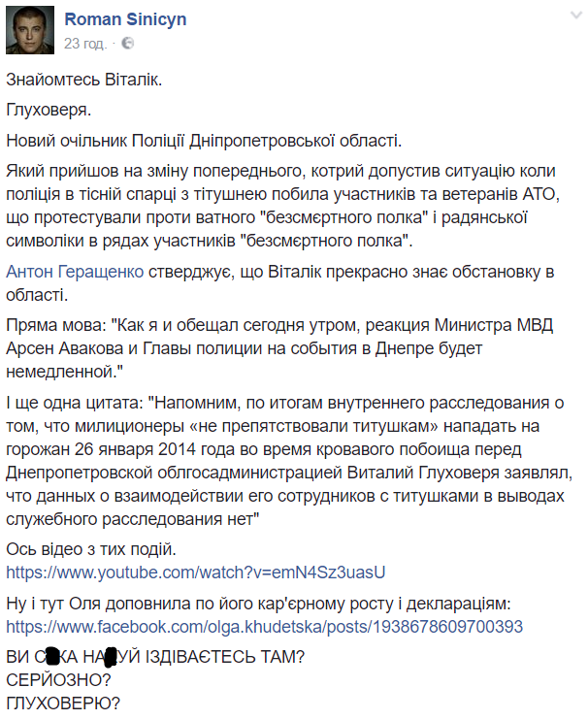Open the Roman Sinicyn profile name link

(x=124, y=19)
